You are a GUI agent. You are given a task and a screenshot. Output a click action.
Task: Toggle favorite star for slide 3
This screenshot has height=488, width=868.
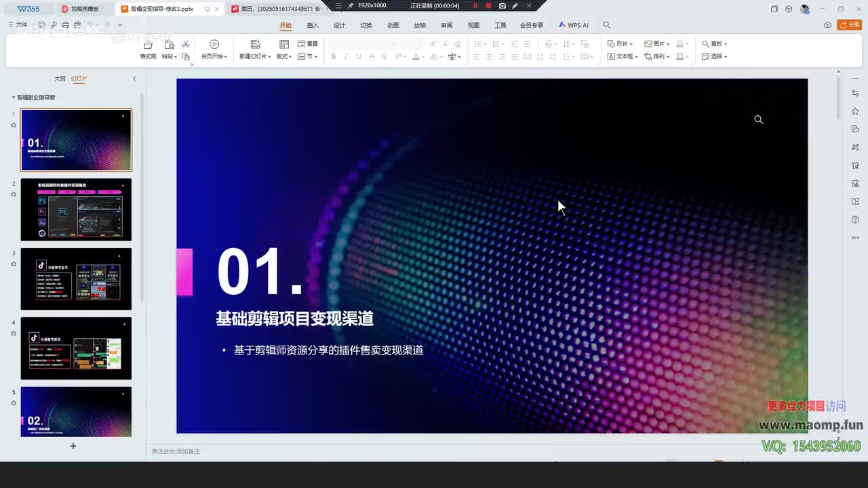(14, 264)
